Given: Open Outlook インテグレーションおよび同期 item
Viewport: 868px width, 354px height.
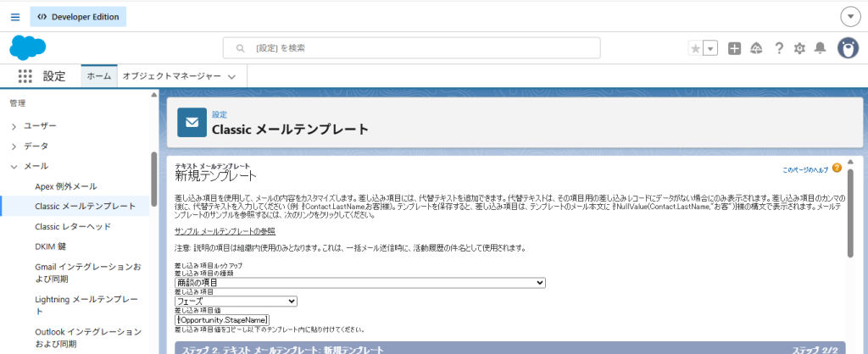Looking at the screenshot, I should 88,338.
